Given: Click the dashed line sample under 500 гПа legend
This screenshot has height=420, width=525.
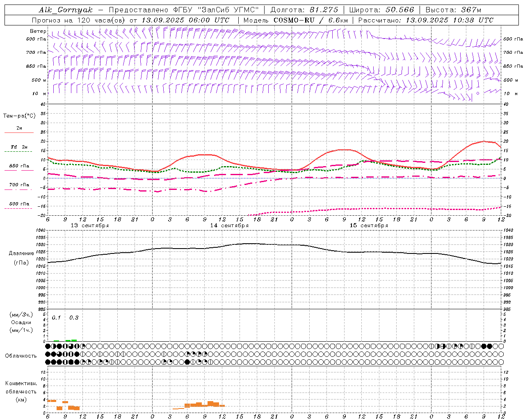Looking at the screenshot, I should point(19,209).
